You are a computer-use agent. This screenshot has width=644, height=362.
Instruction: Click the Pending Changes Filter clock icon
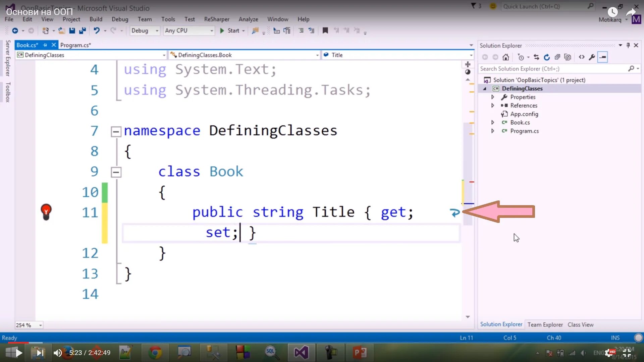coord(521,57)
